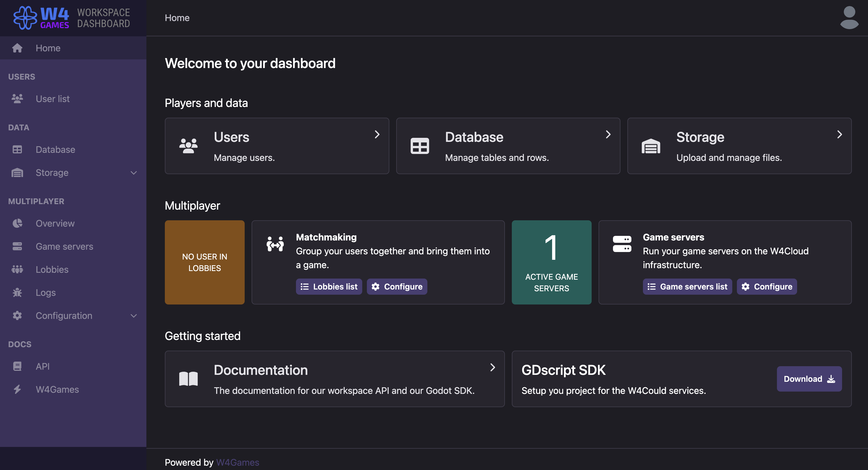Click the Game servers icon in sidebar

[x=17, y=246]
